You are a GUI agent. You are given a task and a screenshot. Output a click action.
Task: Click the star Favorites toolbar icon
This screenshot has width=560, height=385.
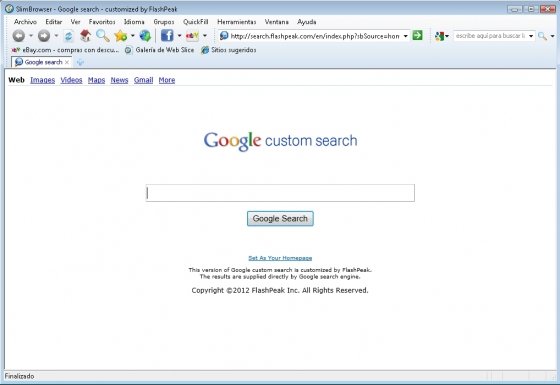coord(121,36)
